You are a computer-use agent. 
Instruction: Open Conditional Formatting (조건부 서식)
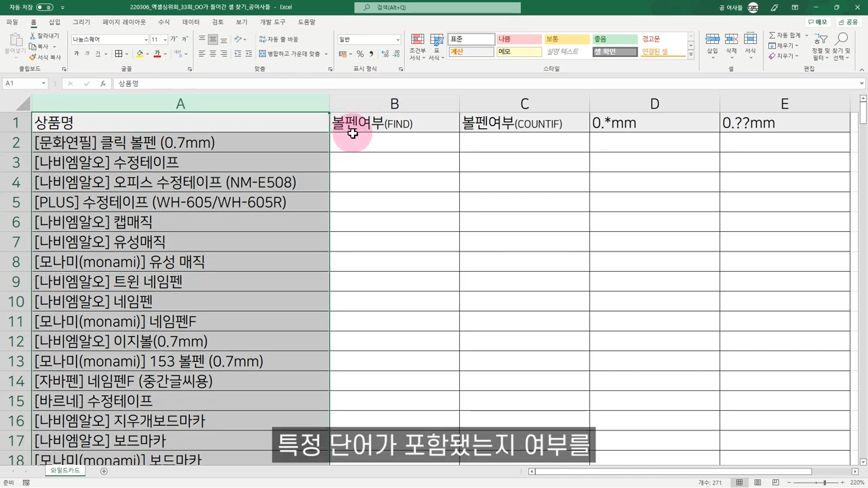pos(418,47)
